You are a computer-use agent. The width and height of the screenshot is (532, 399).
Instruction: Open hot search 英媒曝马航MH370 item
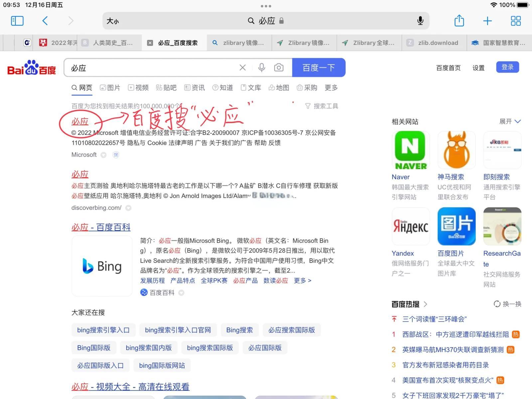point(453,350)
